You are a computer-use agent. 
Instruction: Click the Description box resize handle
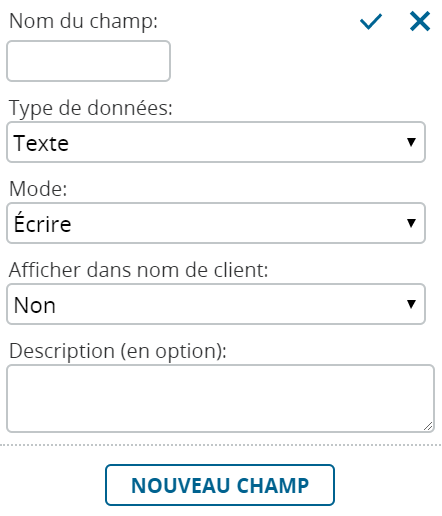pyautogui.click(x=428, y=426)
